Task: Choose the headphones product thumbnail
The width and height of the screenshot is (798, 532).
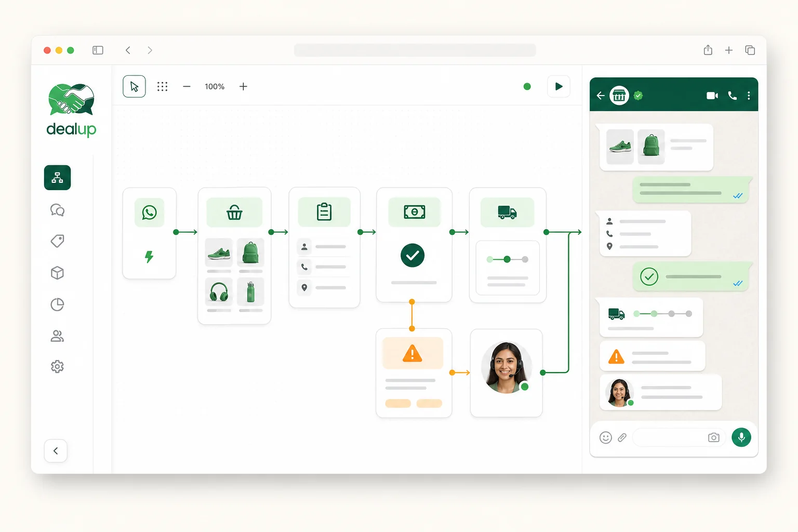Action: (219, 291)
